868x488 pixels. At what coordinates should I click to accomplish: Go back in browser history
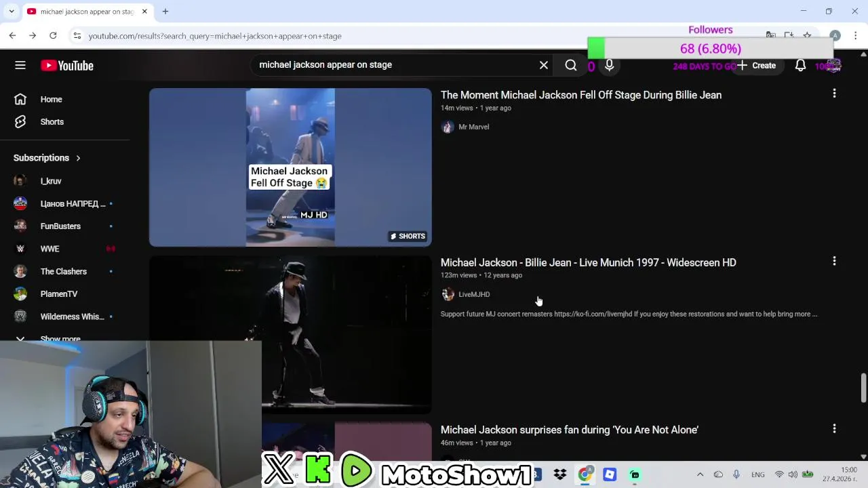click(x=12, y=35)
